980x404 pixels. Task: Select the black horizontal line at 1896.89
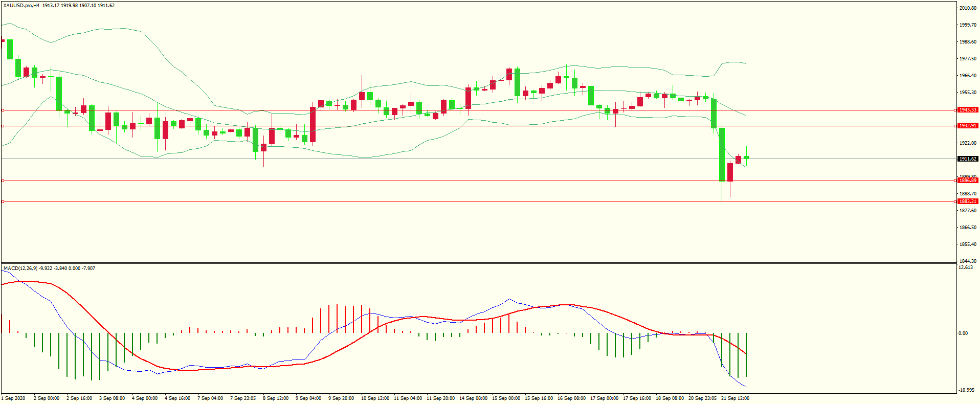click(478, 181)
